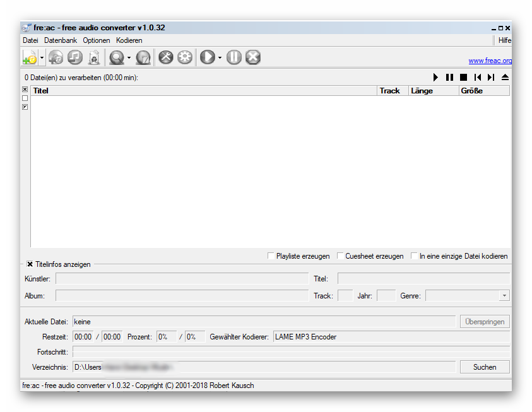Tick the 'Cuesheet erzeugen' checkbox
Viewport: 532px width, 412px height.
coord(340,256)
